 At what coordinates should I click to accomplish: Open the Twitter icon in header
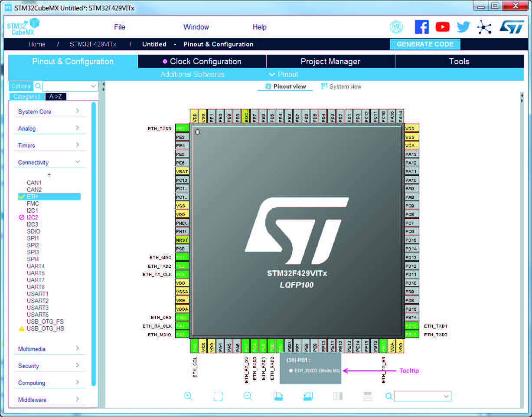[463, 27]
